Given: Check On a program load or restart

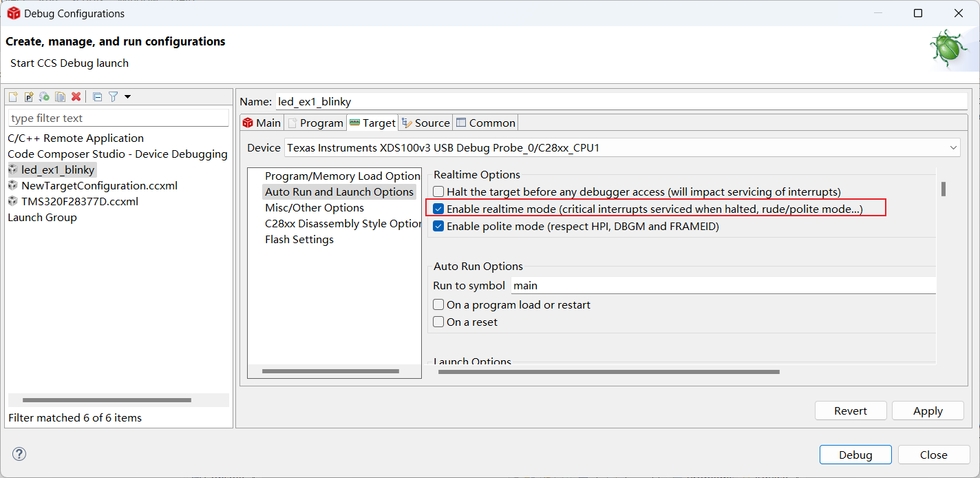Looking at the screenshot, I should [438, 304].
